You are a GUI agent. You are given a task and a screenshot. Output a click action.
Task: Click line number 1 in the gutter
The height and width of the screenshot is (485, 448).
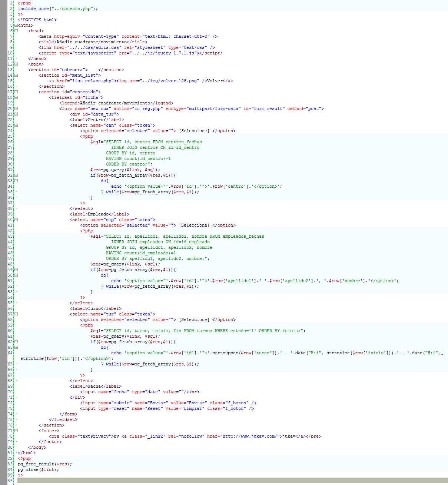(x=11, y=3)
